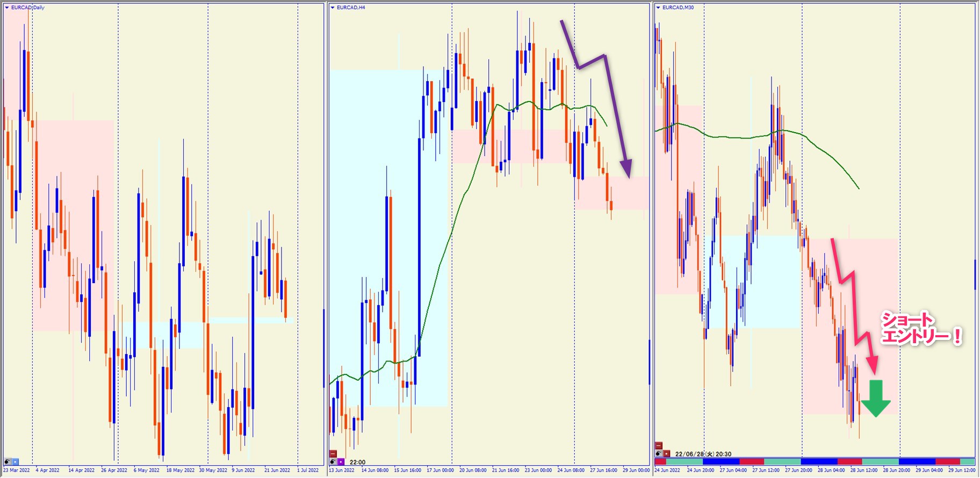Open the EURCAD,Daily chart dropdown triangle
The width and height of the screenshot is (980, 478).
pos(6,8)
